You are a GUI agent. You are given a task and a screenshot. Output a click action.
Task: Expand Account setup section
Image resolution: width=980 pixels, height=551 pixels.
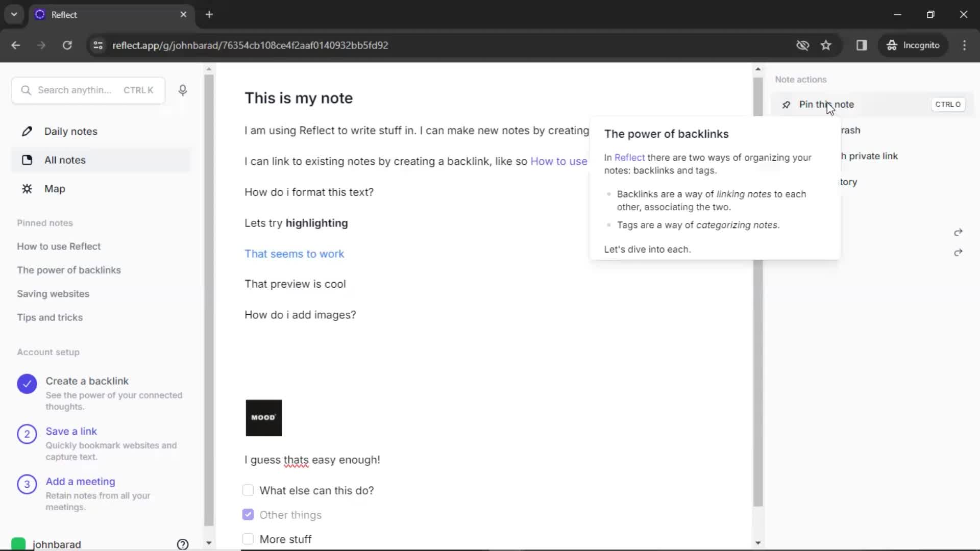[x=48, y=351]
